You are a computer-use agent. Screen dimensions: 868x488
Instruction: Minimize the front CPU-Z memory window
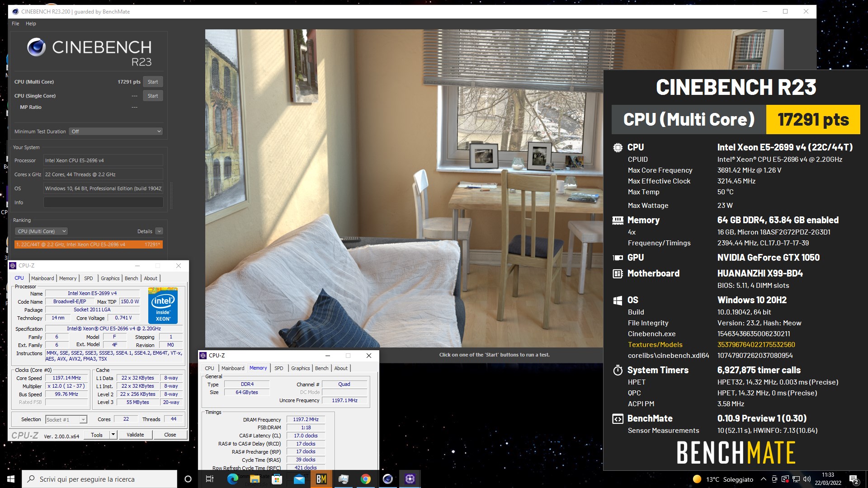click(x=328, y=356)
